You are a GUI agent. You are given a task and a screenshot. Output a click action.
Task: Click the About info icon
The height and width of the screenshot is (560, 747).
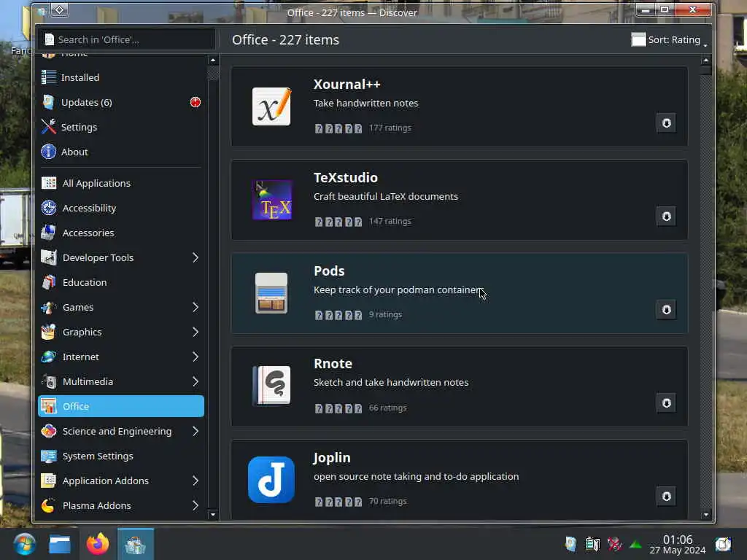(x=49, y=152)
